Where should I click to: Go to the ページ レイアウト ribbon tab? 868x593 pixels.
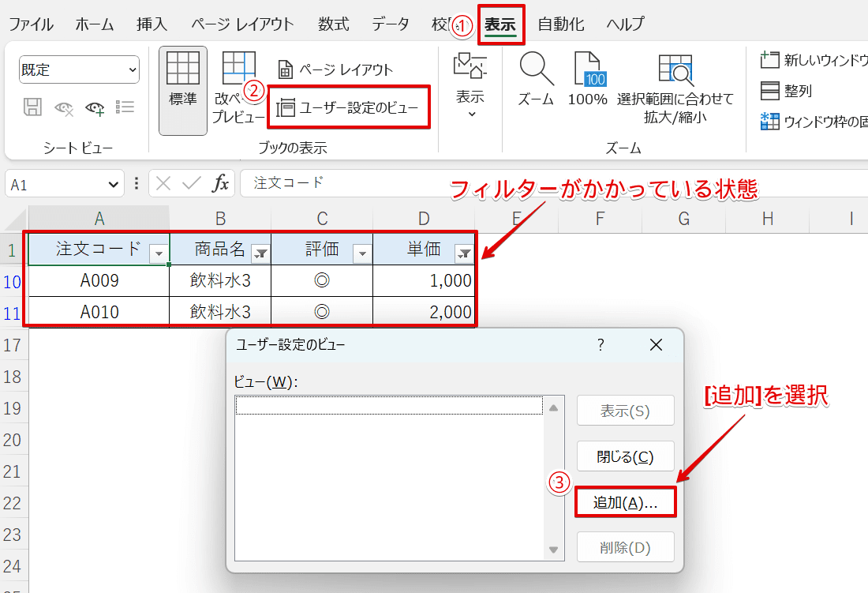pyautogui.click(x=242, y=24)
